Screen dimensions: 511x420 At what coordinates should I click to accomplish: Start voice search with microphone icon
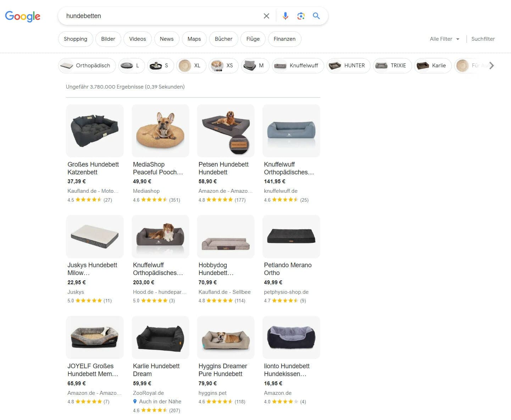click(x=285, y=16)
